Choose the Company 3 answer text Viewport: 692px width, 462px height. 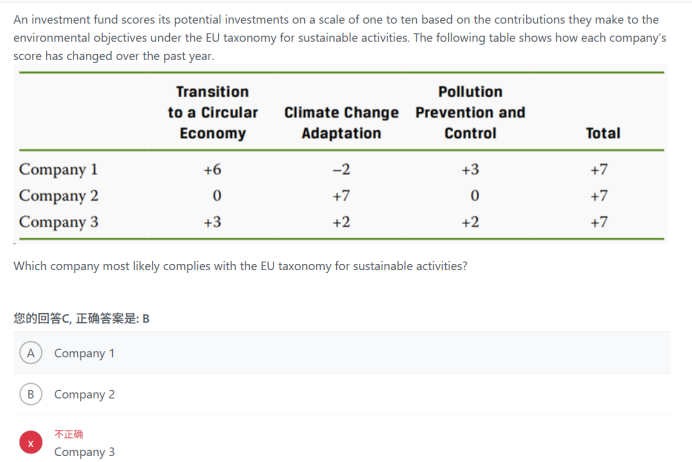84,452
